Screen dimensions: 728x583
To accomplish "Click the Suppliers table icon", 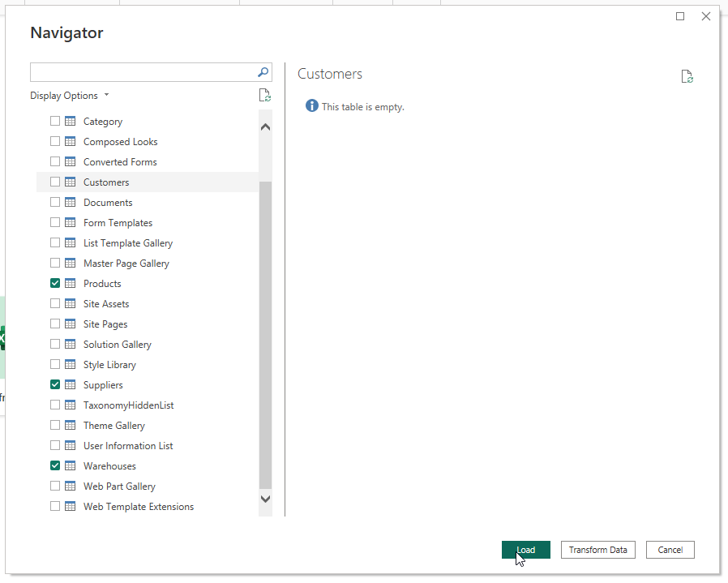I will tap(70, 384).
